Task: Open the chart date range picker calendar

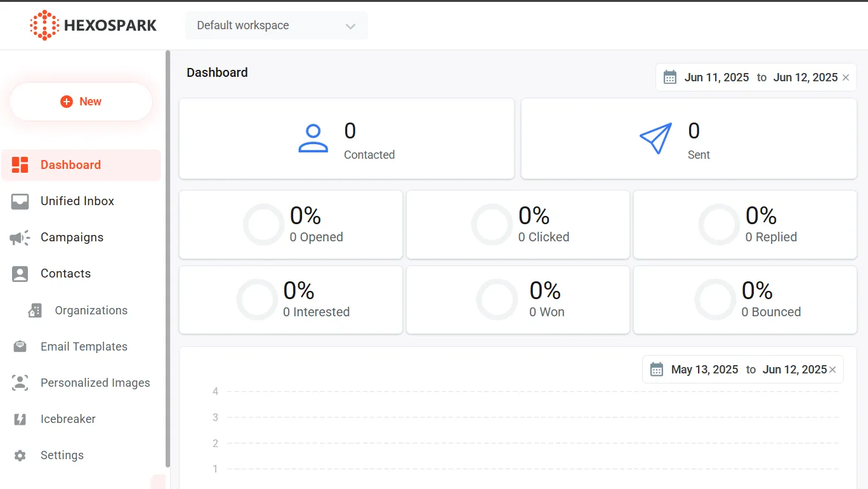Action: pyautogui.click(x=657, y=370)
